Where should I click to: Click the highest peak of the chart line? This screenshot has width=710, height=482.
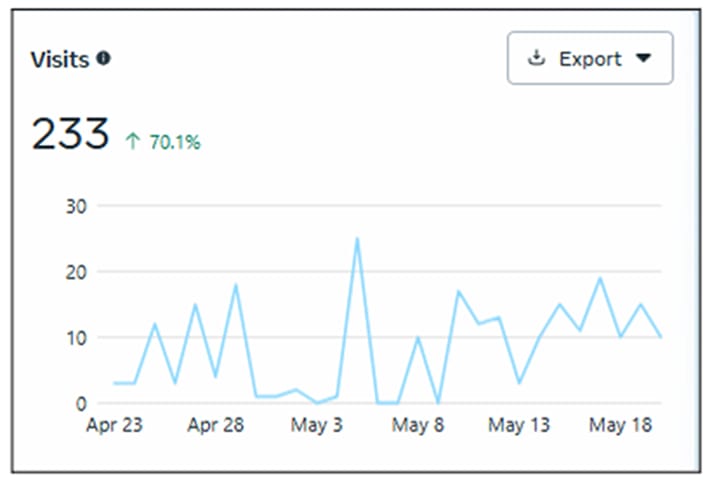[x=357, y=239]
